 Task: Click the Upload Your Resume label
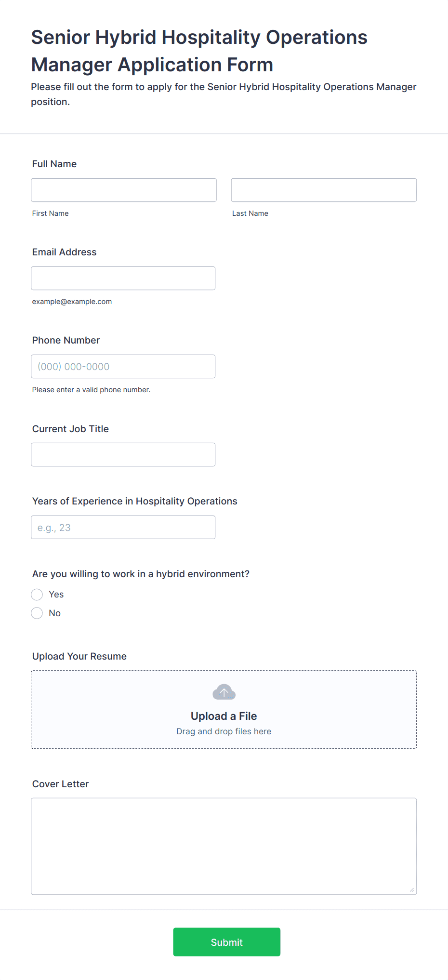[79, 656]
